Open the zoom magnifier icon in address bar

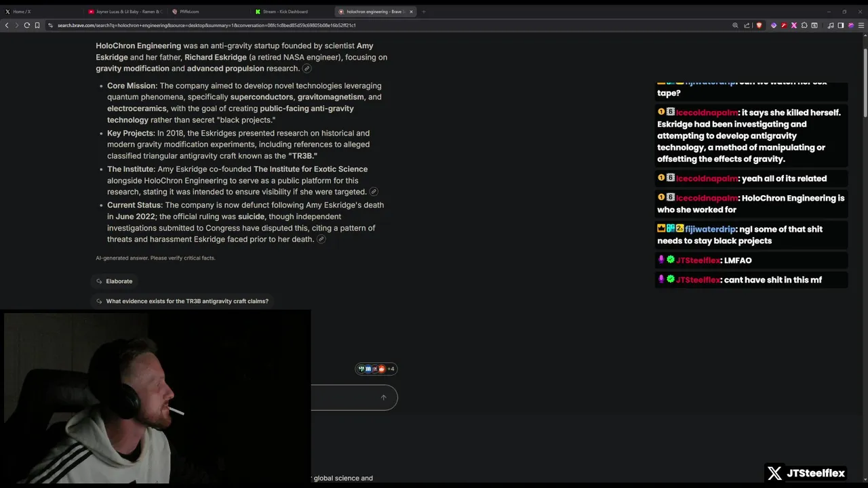(735, 25)
